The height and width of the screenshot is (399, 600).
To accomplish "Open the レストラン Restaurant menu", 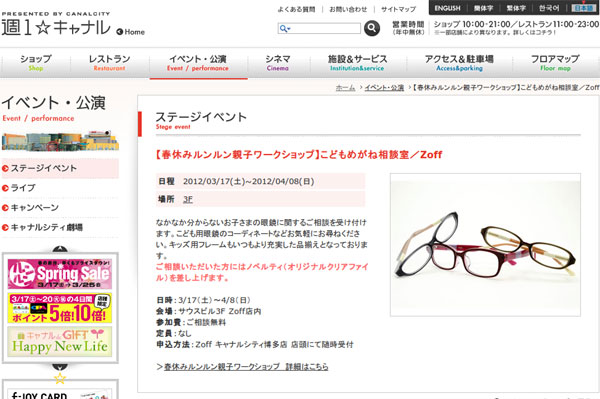I will [110, 63].
